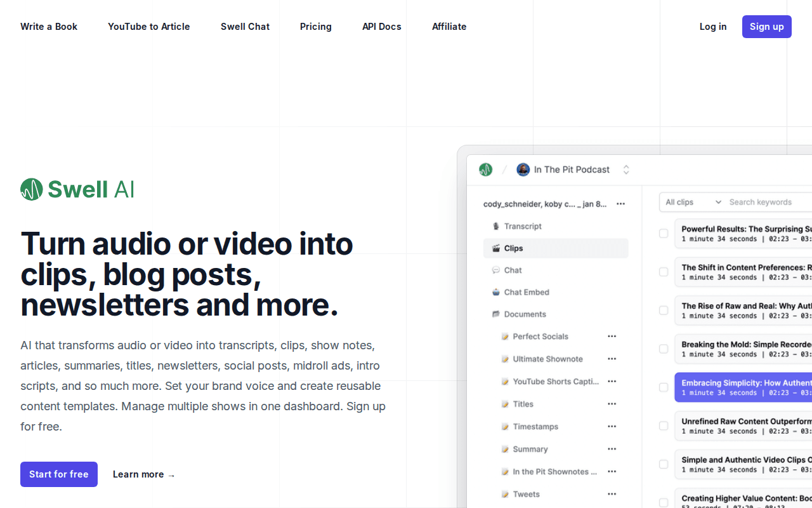Click the Summary document icon
This screenshot has width=812, height=508.
point(505,449)
